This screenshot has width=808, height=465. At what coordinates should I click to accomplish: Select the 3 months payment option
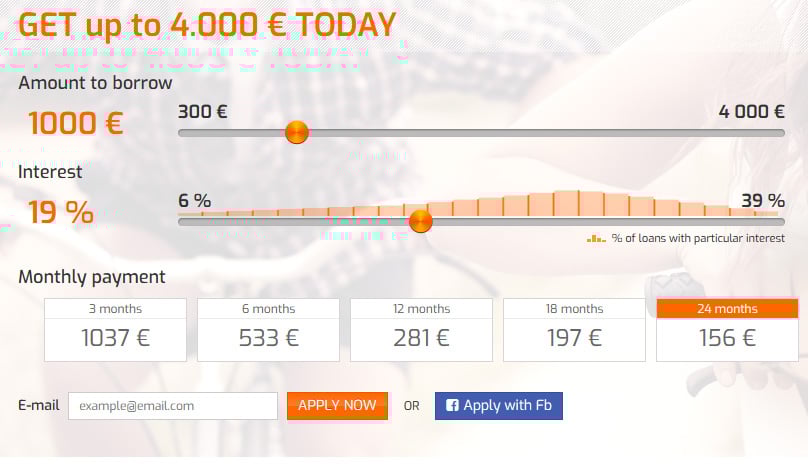115,330
